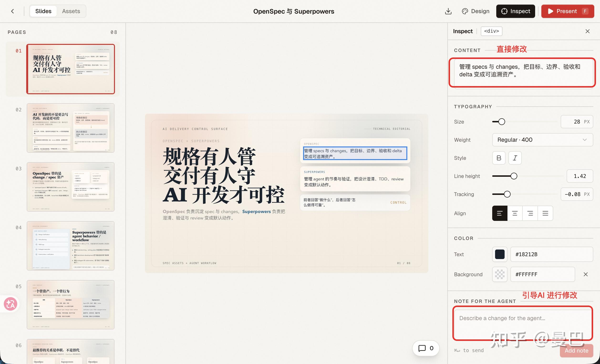Select slide 01 thumbnail
This screenshot has width=600, height=364.
[x=71, y=69]
